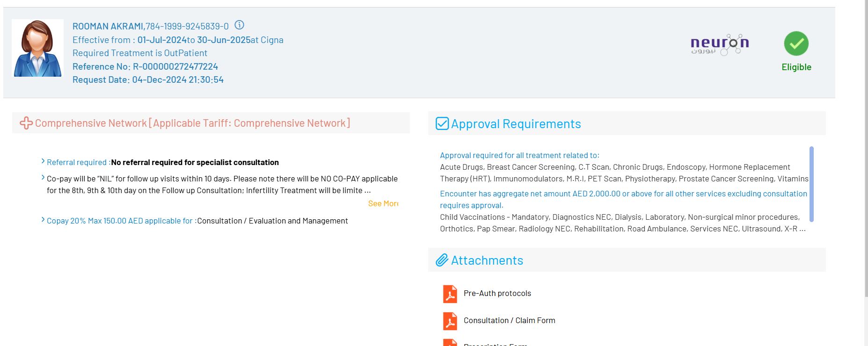The image size is (868, 346).
Task: Click No referral required for specialist consultation
Action: [195, 162]
